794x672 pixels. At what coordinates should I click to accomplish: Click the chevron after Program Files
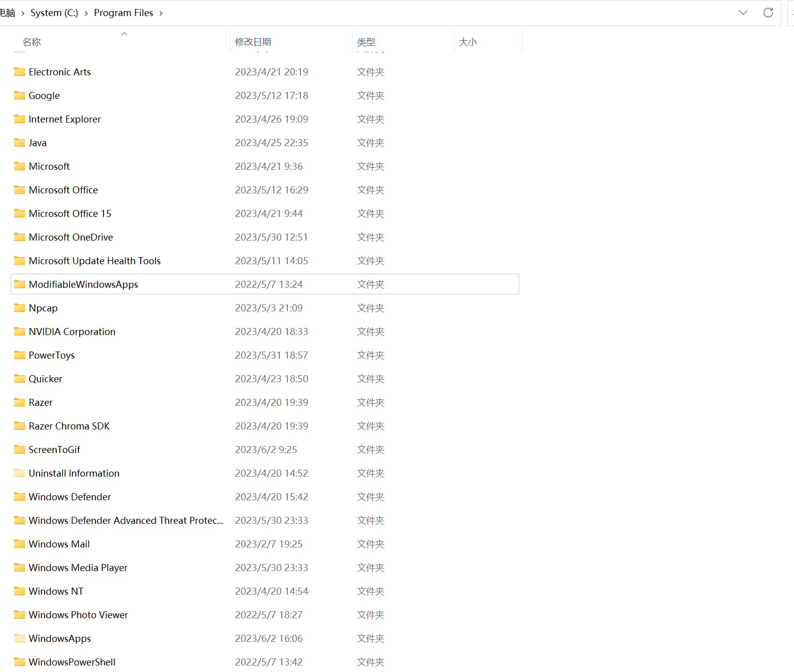tap(161, 13)
